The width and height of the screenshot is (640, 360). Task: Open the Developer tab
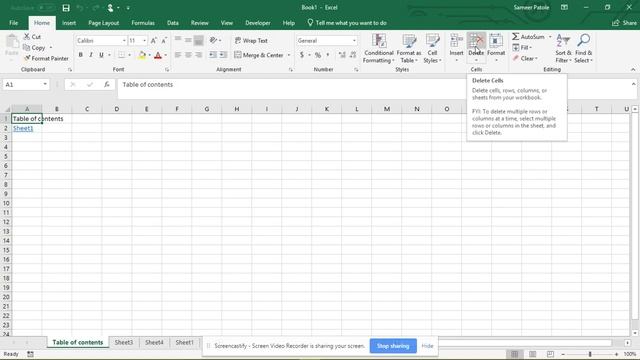click(x=258, y=23)
